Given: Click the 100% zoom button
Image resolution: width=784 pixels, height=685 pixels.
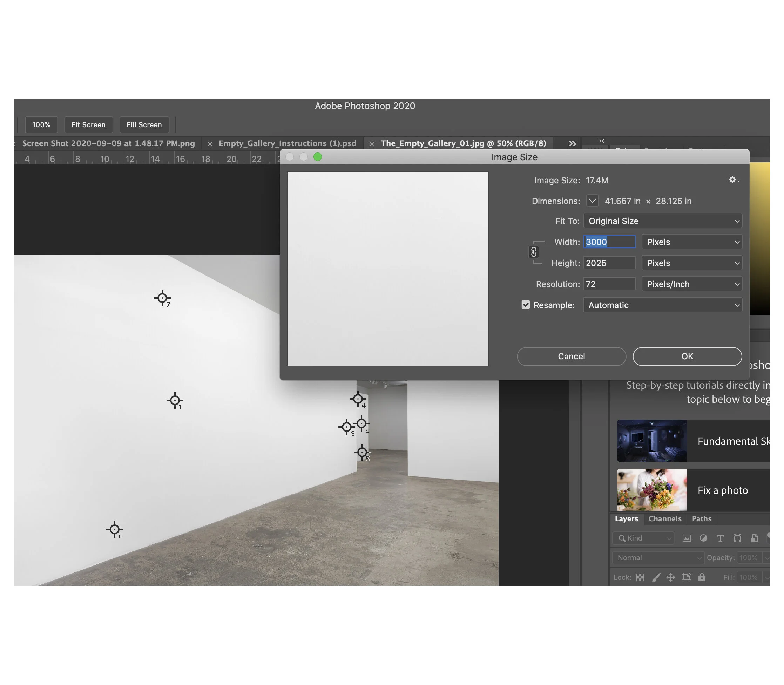Looking at the screenshot, I should coord(41,124).
